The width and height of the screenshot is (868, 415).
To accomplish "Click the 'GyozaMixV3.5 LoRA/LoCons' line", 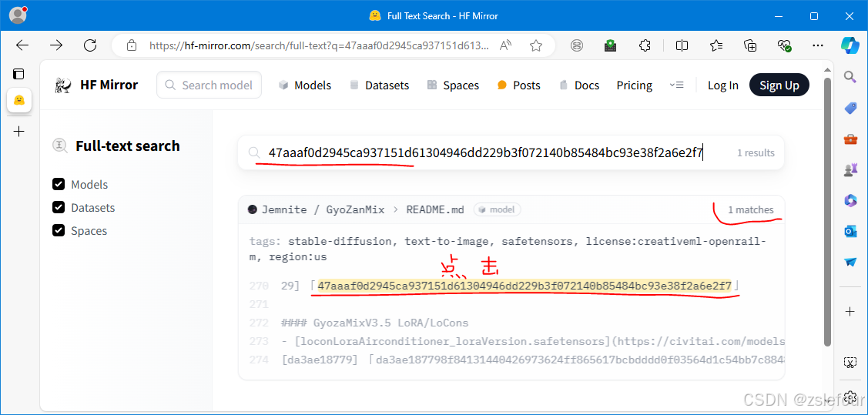I will click(x=375, y=323).
